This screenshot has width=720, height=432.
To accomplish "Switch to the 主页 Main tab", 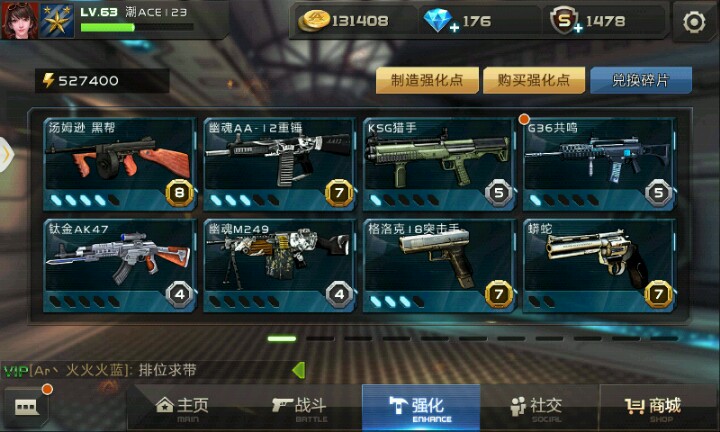I will (182, 408).
